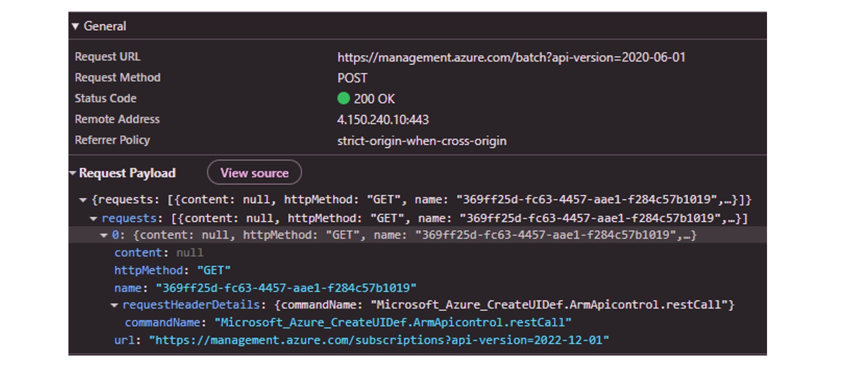868x366 pixels.
Task: Click the Referrer Policy label
Action: pos(112,140)
